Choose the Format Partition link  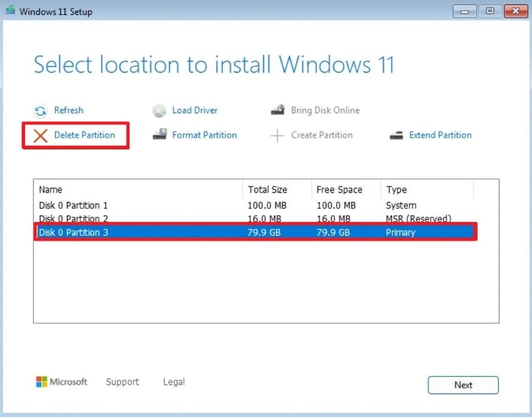click(x=204, y=135)
